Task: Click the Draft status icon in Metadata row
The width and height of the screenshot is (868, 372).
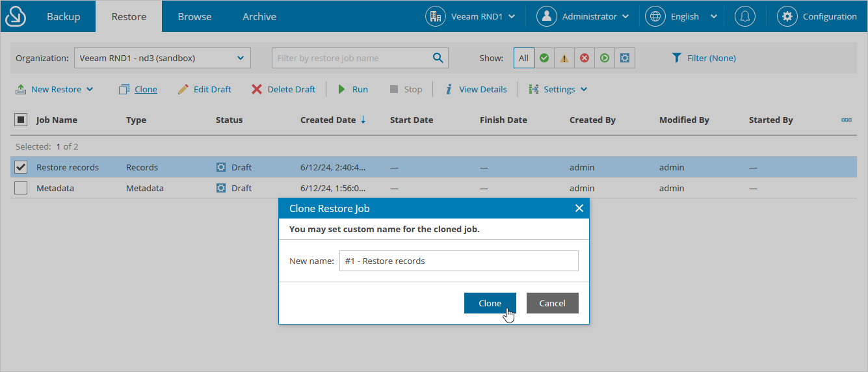Action: (x=221, y=188)
